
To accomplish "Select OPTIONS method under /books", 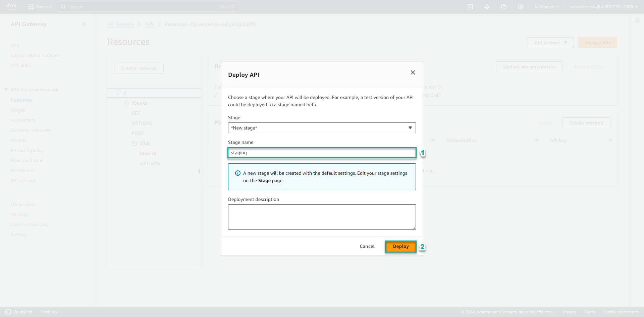I will [142, 123].
